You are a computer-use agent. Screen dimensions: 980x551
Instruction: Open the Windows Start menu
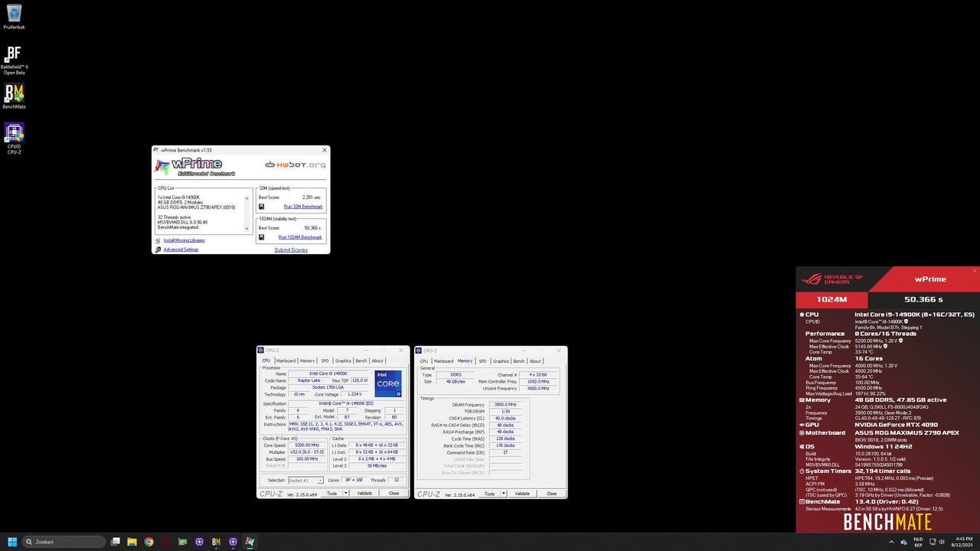[12, 542]
